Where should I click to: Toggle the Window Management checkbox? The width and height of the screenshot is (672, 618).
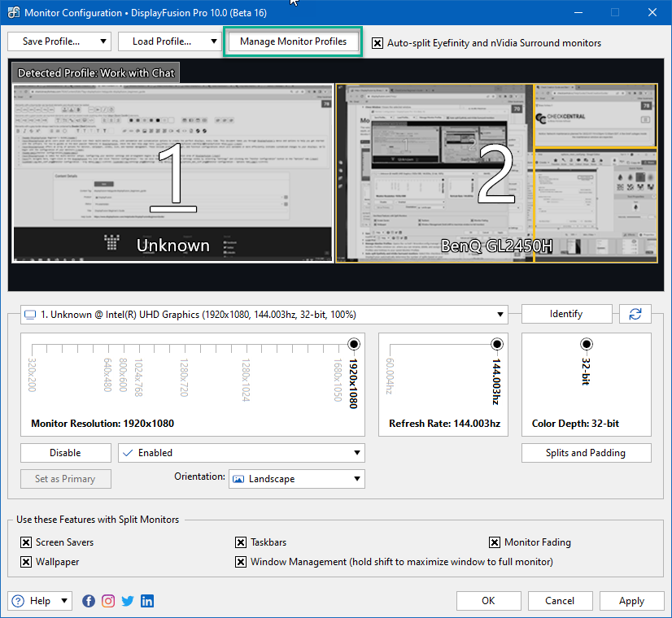[241, 562]
